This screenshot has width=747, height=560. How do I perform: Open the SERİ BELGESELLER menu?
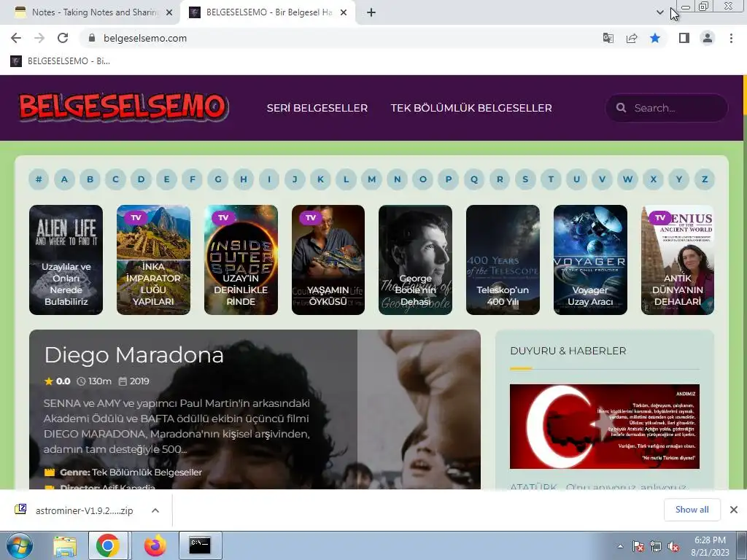click(x=317, y=108)
